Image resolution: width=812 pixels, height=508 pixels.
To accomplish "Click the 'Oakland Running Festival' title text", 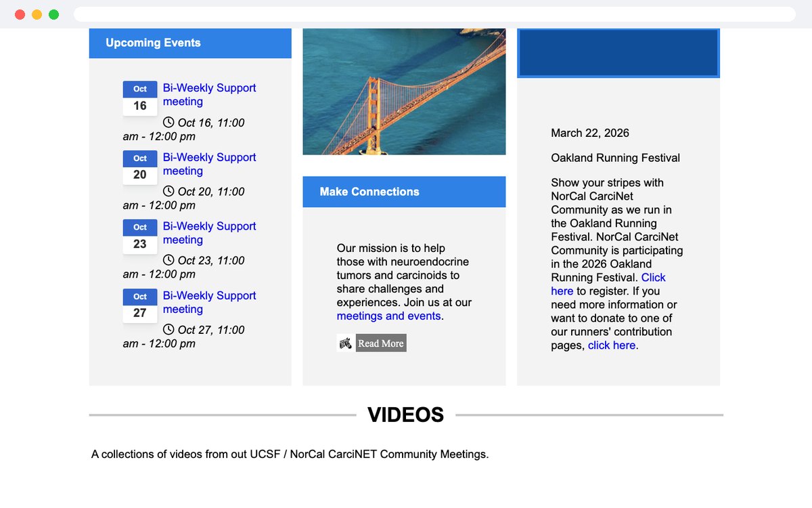I will 616,158.
